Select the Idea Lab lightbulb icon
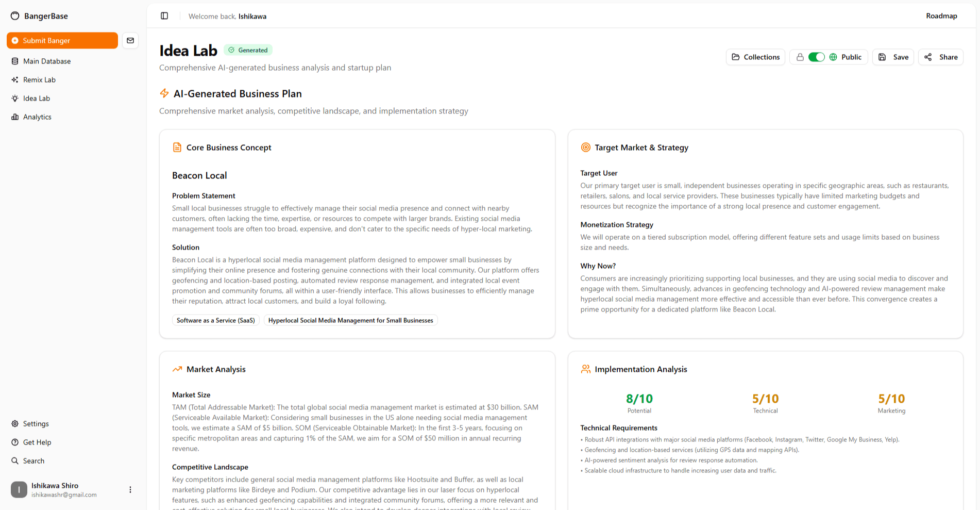 tap(15, 98)
